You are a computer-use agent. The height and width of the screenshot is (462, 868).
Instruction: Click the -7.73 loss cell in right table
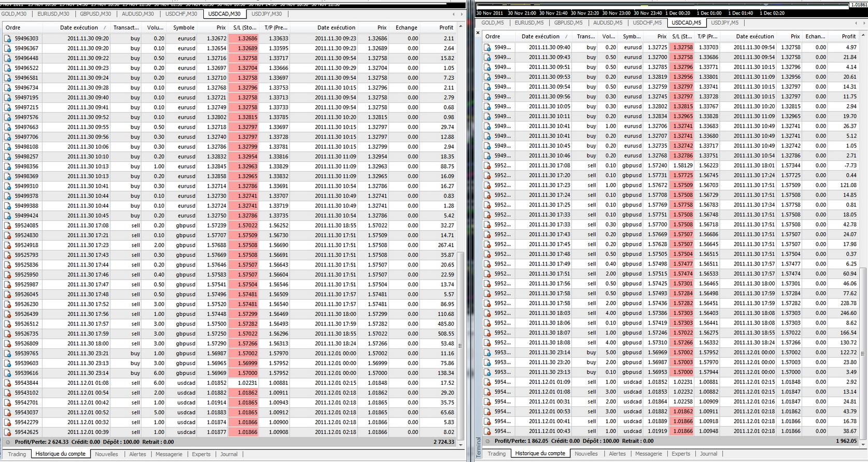850,165
